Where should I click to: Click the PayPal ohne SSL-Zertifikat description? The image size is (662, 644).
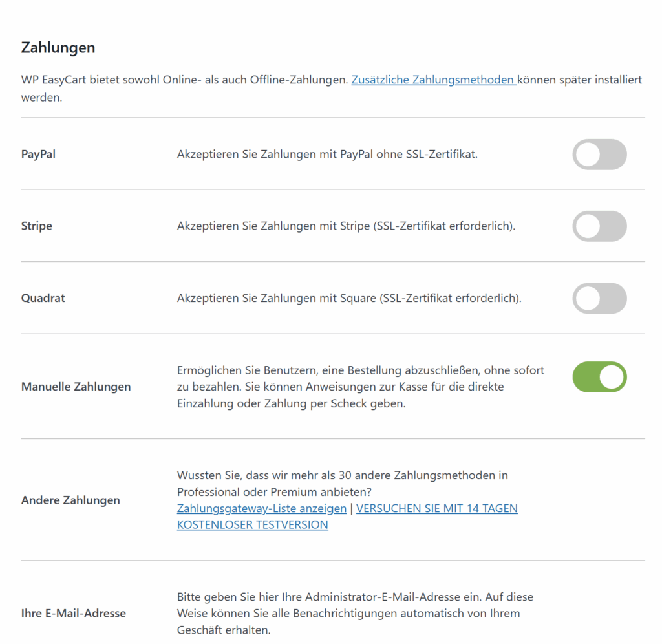click(327, 155)
